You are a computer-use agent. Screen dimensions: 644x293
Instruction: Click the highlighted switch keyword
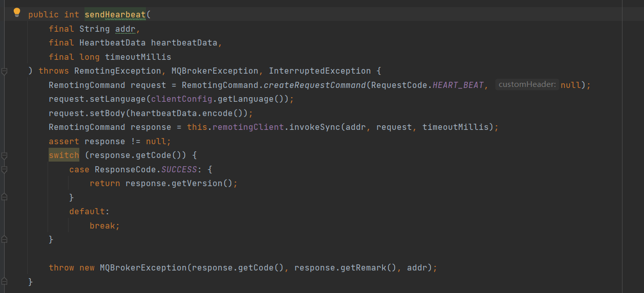point(64,155)
